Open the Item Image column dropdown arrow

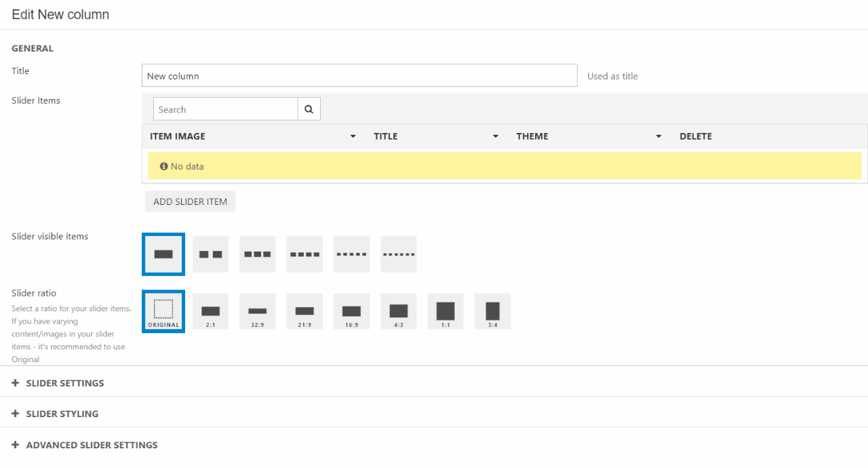[353, 136]
